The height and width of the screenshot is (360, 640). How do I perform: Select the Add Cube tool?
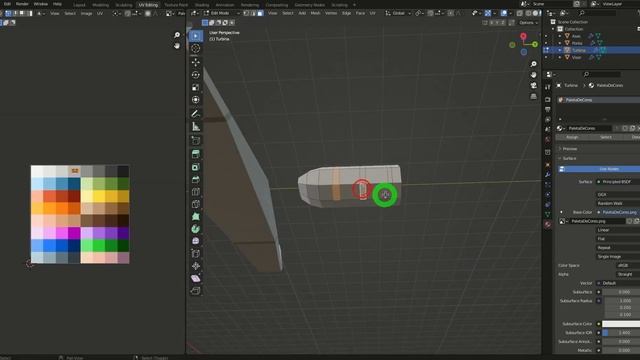[196, 141]
